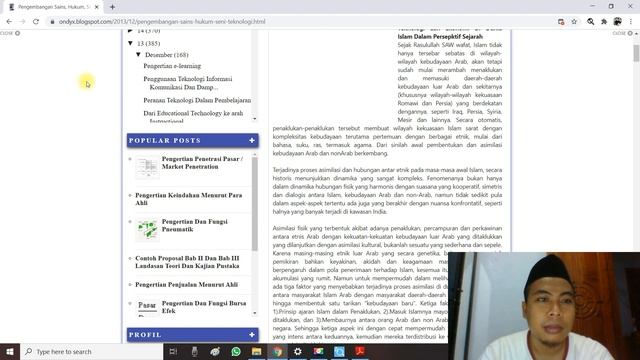Collapse the Desember (168) archive month
640x360 pixels.
point(138,55)
